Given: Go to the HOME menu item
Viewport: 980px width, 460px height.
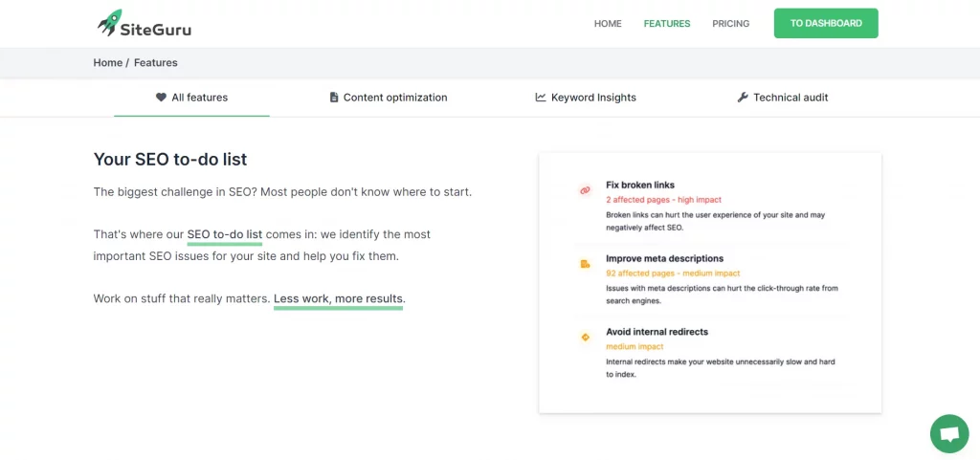Looking at the screenshot, I should tap(608, 24).
